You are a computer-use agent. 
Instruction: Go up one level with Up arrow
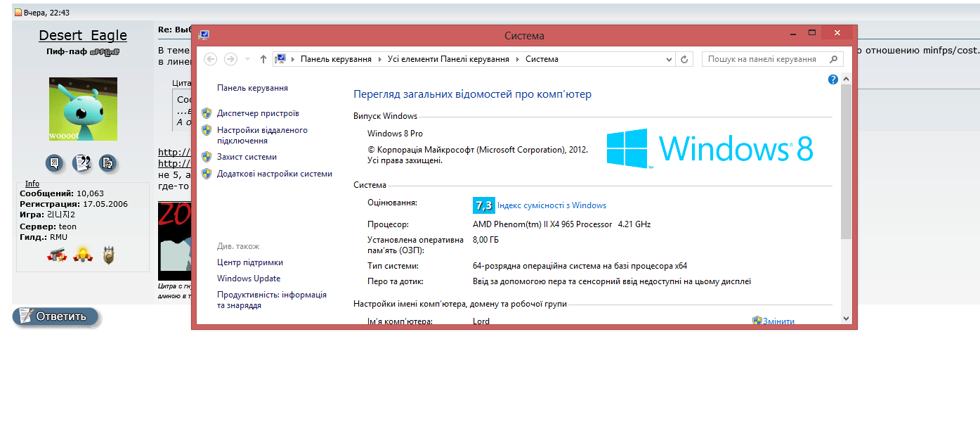263,59
